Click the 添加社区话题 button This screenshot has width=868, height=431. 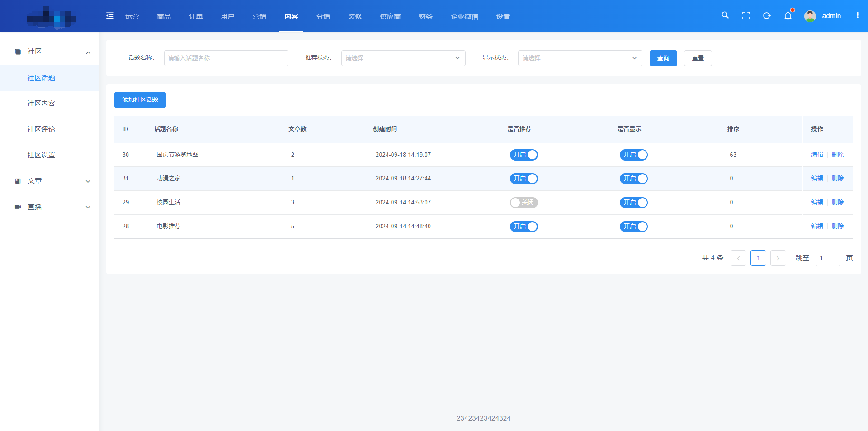(x=140, y=100)
